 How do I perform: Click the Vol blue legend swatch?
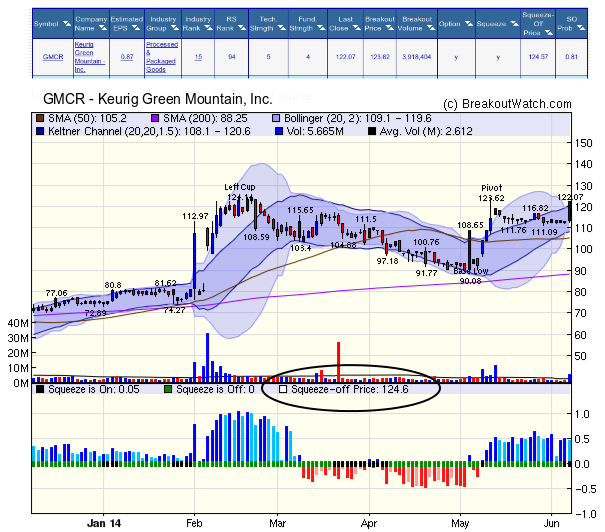[x=279, y=132]
